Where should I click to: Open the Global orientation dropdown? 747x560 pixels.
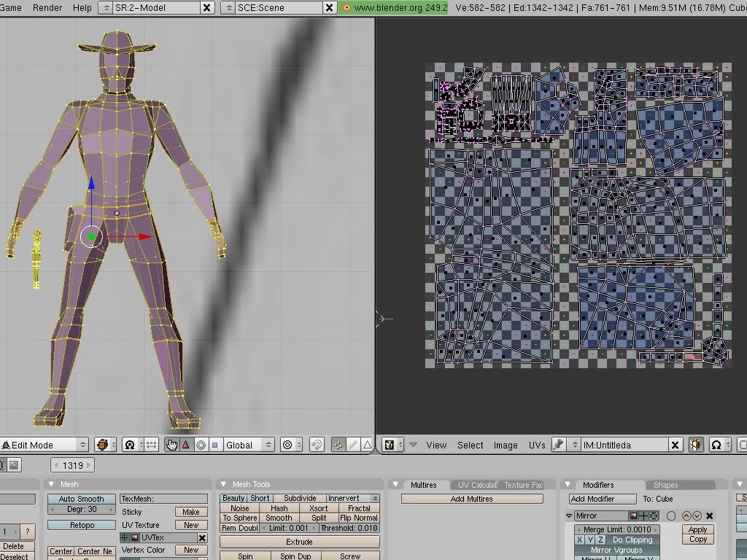pos(249,445)
